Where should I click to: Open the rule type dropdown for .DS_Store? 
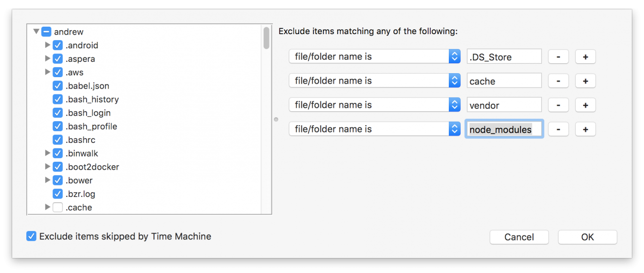(375, 56)
